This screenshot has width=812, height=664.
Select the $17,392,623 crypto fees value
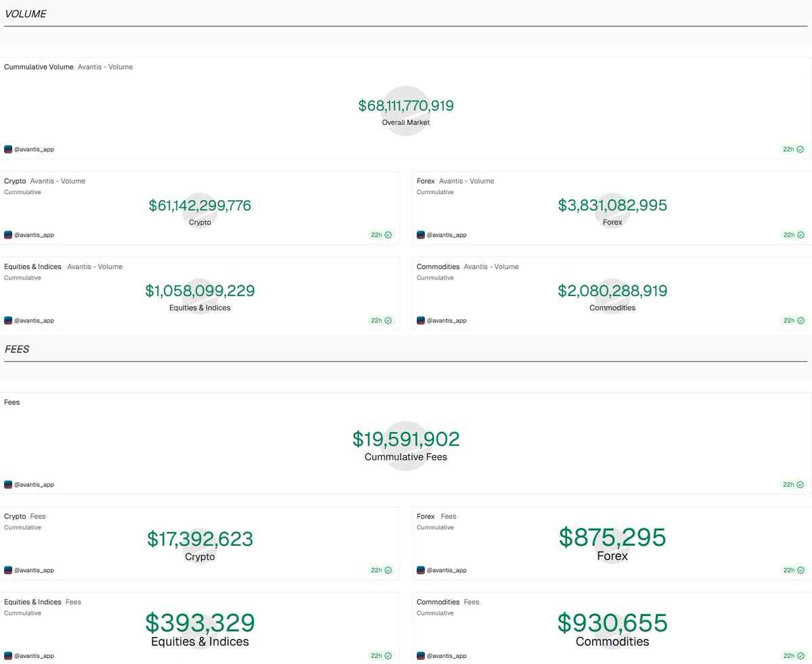pos(200,540)
